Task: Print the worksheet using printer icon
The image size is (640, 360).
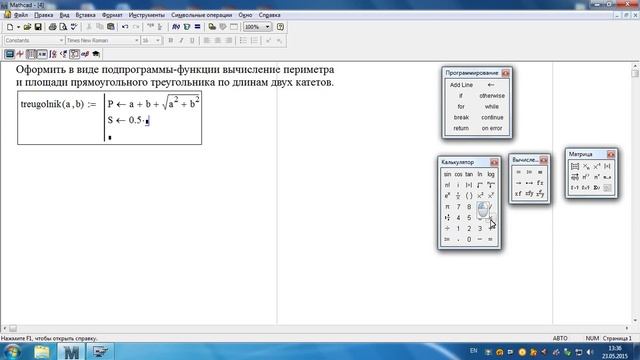Action: pyautogui.click(x=52, y=27)
